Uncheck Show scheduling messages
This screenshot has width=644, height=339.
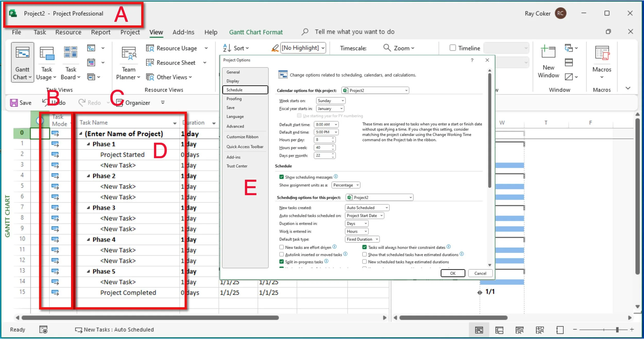pos(282,177)
